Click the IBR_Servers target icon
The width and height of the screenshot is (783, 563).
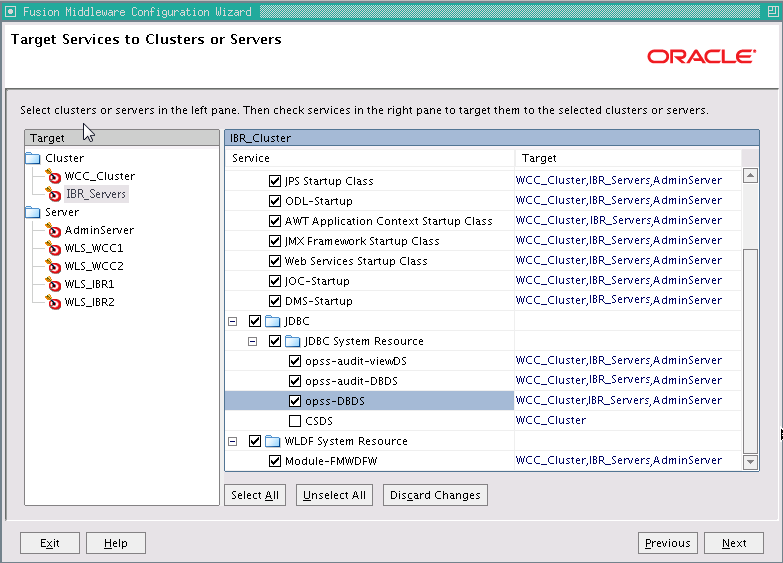(x=53, y=194)
